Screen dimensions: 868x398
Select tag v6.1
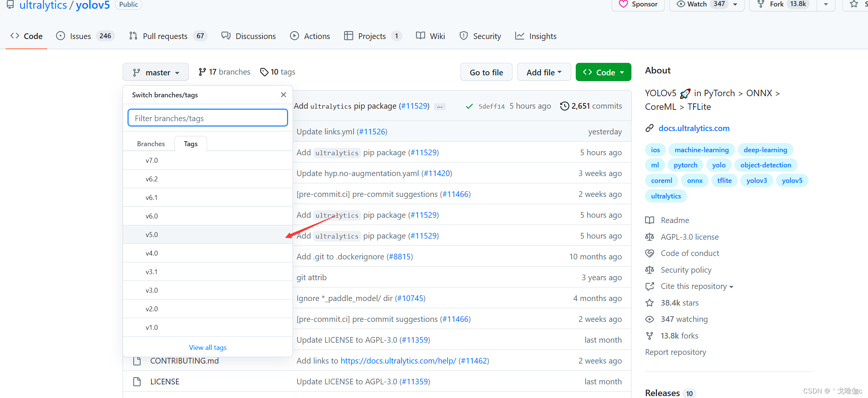pos(208,198)
